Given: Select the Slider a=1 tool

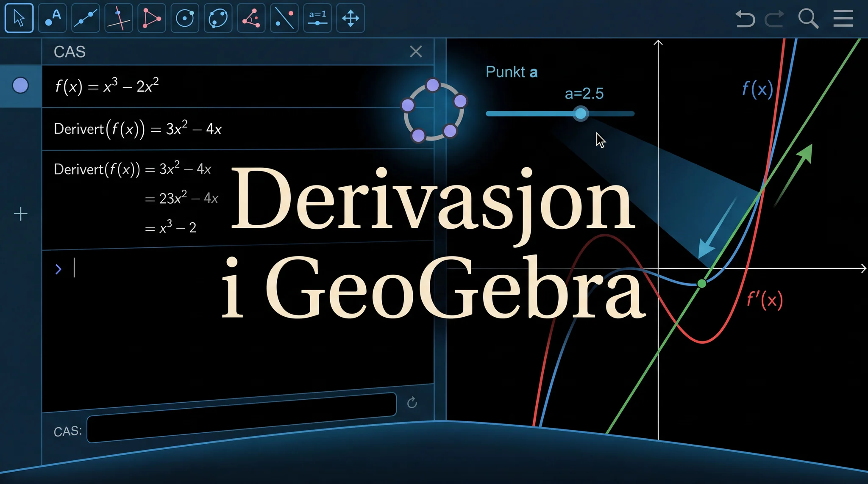Looking at the screenshot, I should pos(317,18).
